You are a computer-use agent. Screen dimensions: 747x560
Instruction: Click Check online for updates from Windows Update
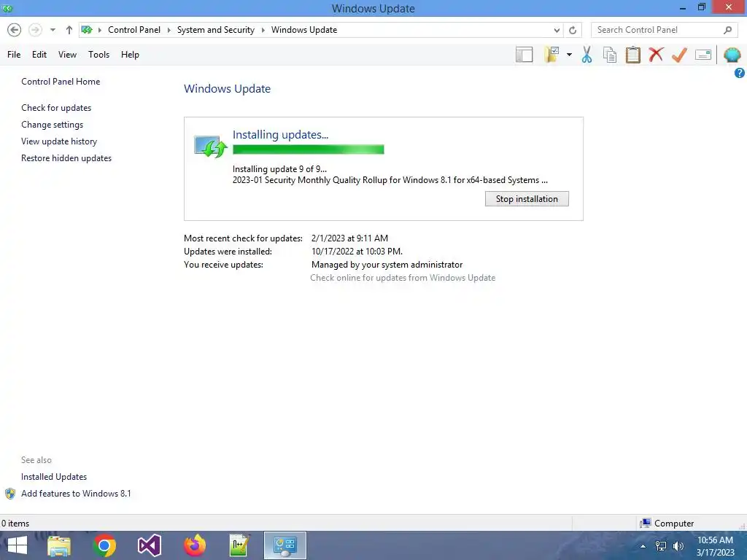tap(403, 278)
